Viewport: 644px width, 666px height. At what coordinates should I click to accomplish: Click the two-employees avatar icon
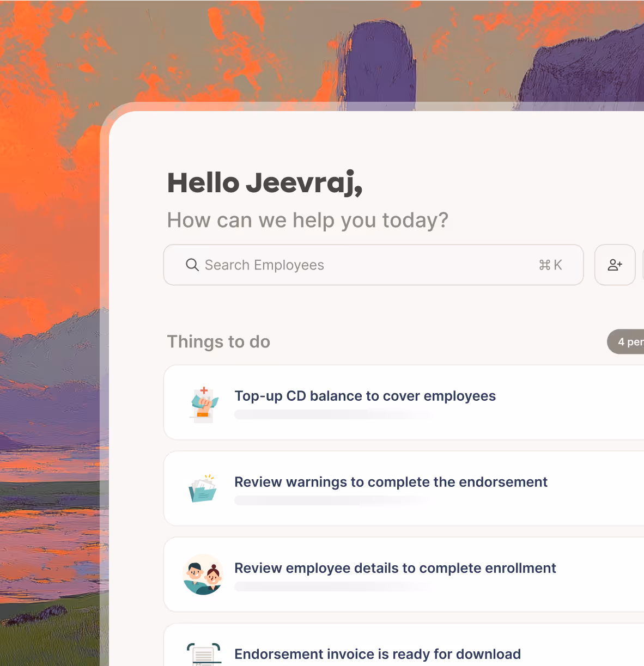click(203, 575)
